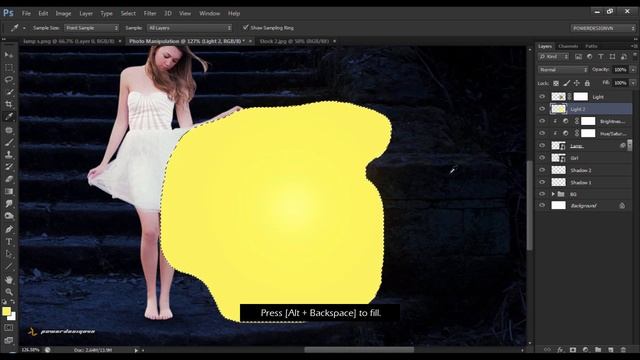
Task: Select the Crop tool
Action: 9,104
